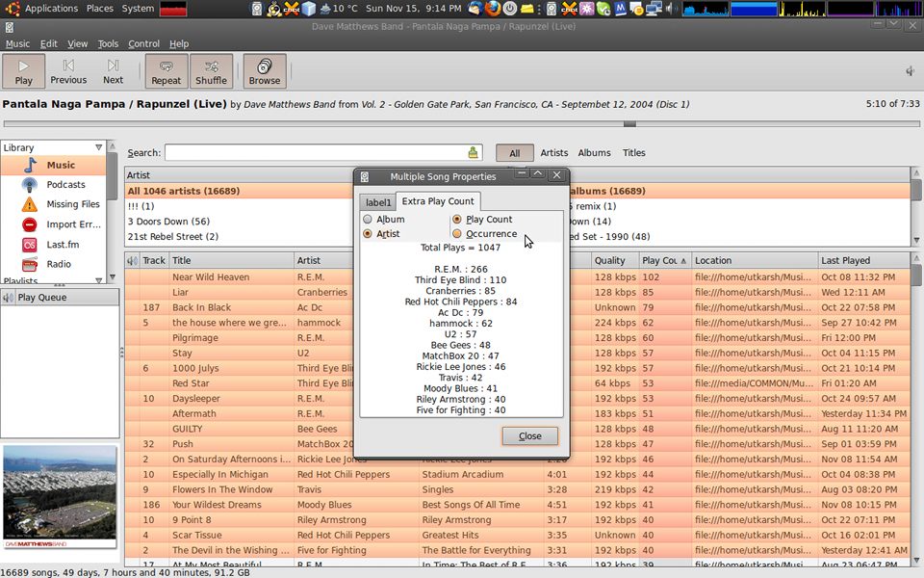
Task: Toggle Shuffle mode
Action: coord(211,71)
